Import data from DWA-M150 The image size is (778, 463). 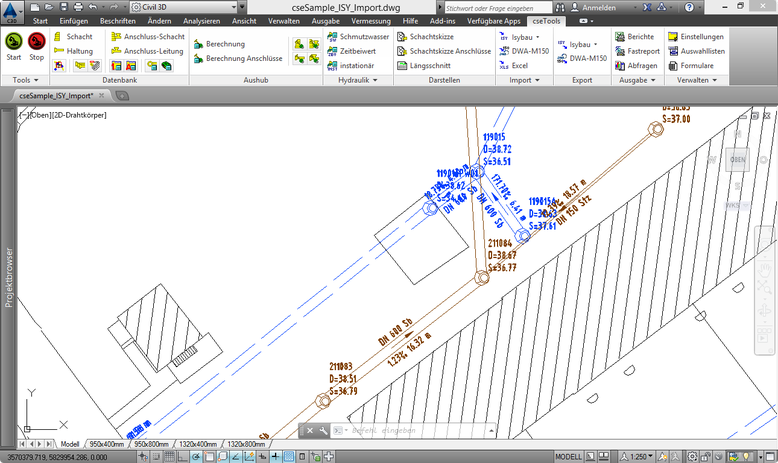click(524, 51)
